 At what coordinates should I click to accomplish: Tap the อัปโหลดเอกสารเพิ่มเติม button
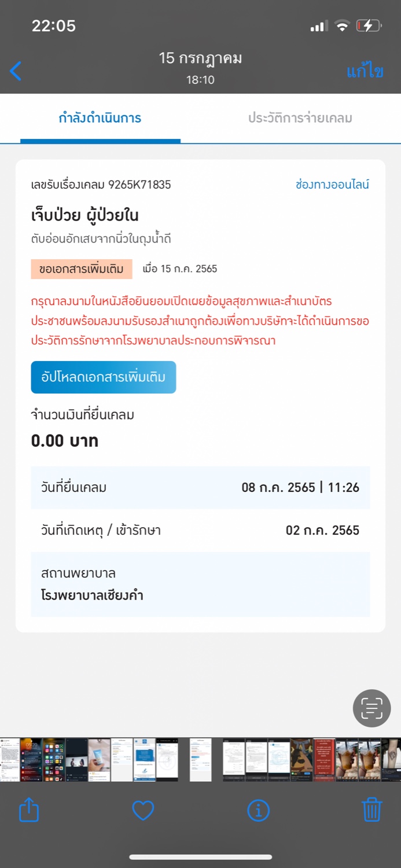104,377
